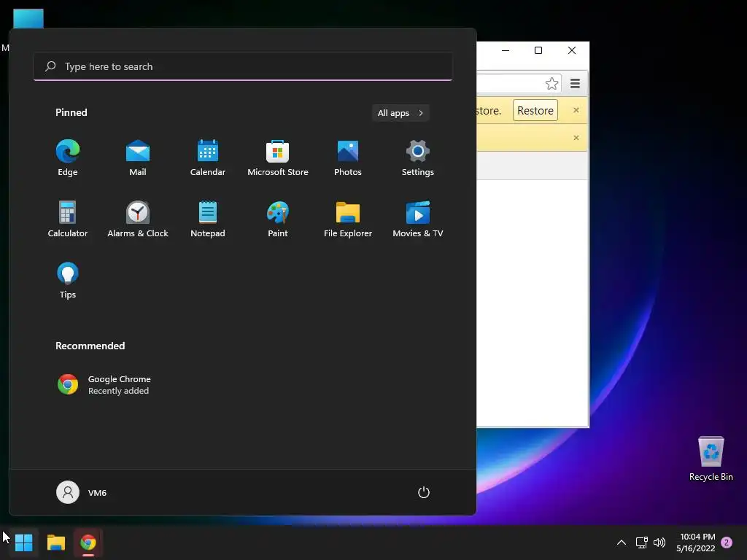Click the "Recently added" text under Chrome
The height and width of the screenshot is (560, 747).
119,391
